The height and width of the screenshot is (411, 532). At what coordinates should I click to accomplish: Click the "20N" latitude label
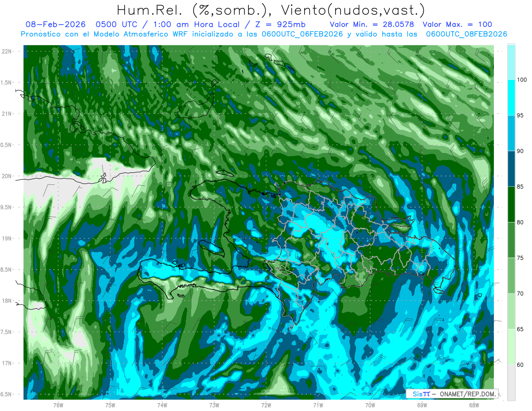tap(7, 176)
